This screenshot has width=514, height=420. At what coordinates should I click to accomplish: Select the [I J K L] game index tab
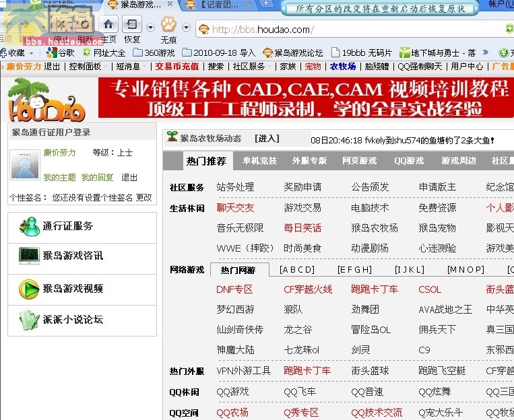pos(410,270)
